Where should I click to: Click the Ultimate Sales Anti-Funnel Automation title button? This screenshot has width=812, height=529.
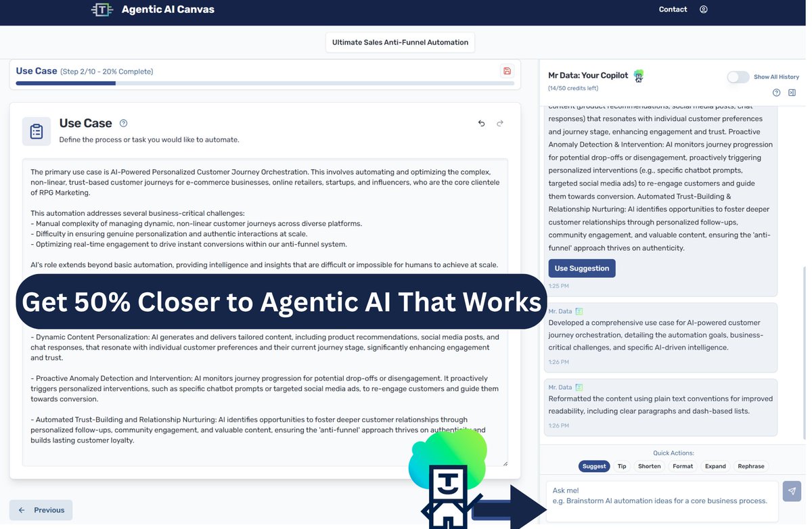[x=400, y=42]
